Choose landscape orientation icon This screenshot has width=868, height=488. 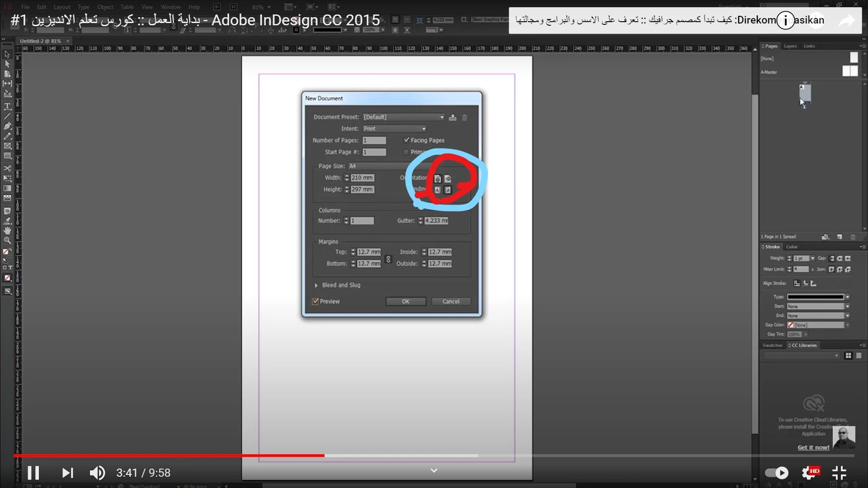(x=448, y=178)
